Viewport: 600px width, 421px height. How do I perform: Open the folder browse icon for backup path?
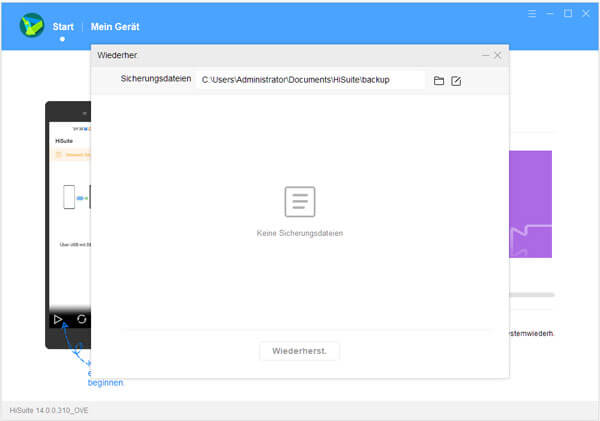(x=438, y=80)
